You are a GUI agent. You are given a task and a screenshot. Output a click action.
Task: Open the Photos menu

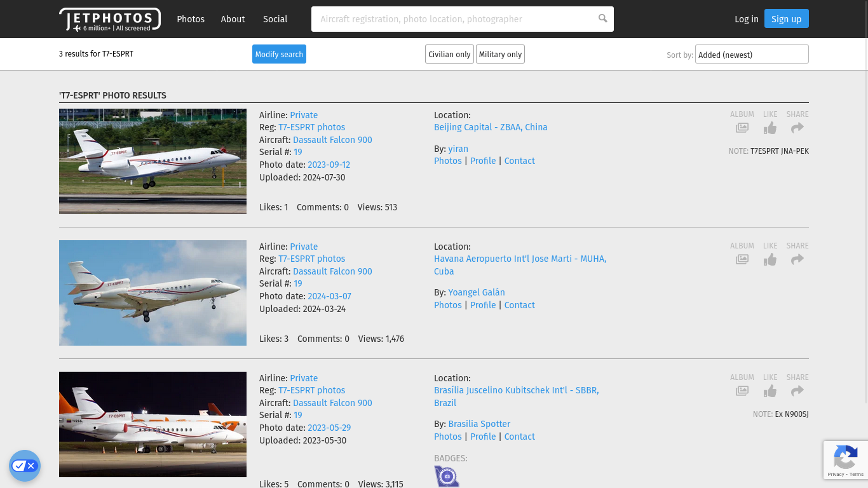(191, 19)
